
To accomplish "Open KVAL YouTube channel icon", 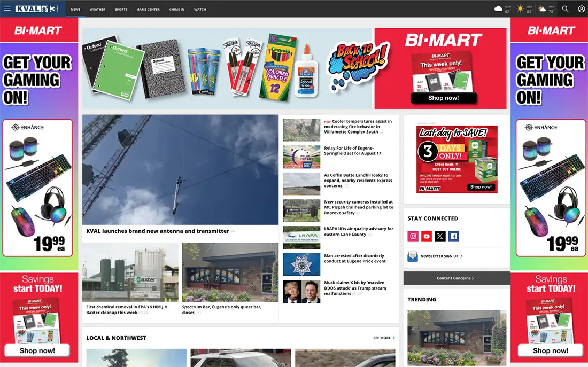I will 427,236.
